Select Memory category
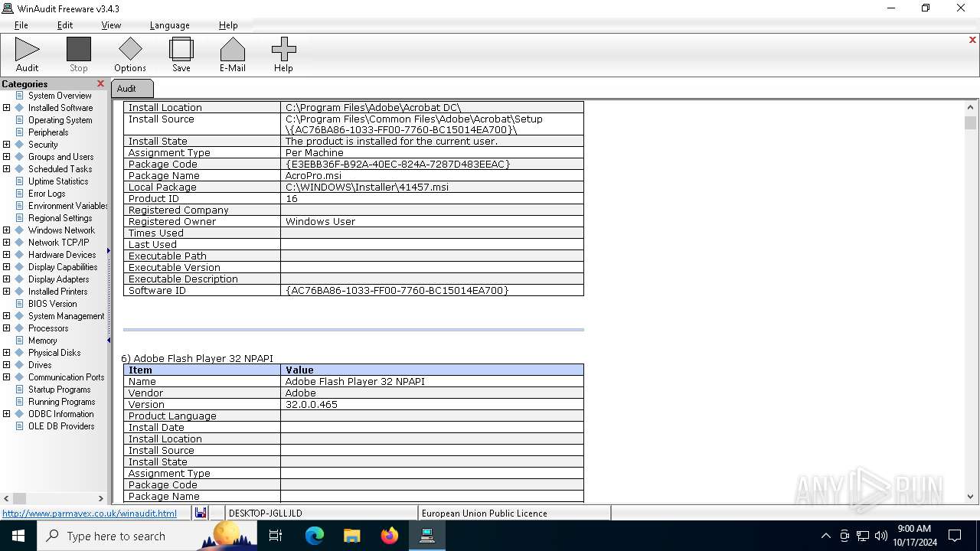 pyautogui.click(x=43, y=341)
